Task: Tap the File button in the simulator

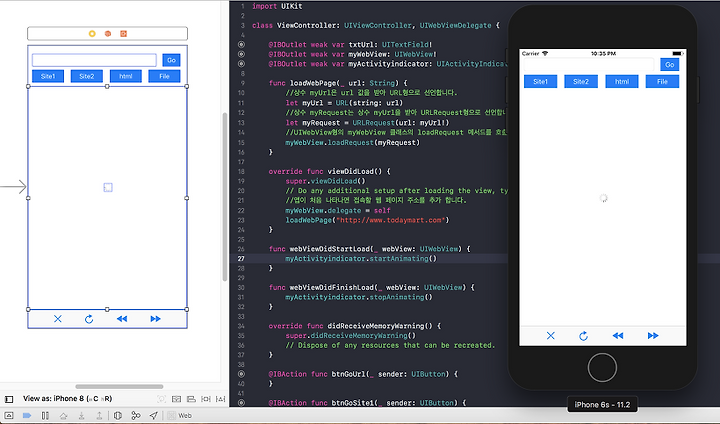Action: point(662,82)
